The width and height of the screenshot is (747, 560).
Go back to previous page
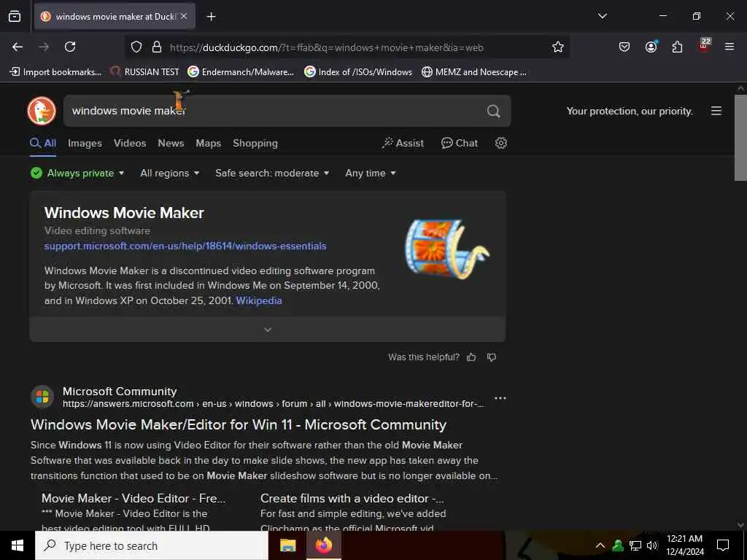coord(18,47)
